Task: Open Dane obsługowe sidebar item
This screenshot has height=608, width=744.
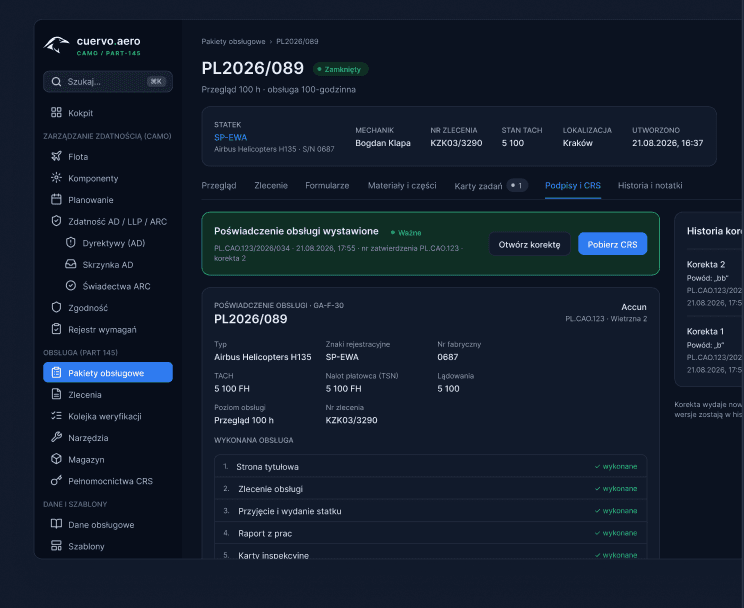Action: coord(108,524)
